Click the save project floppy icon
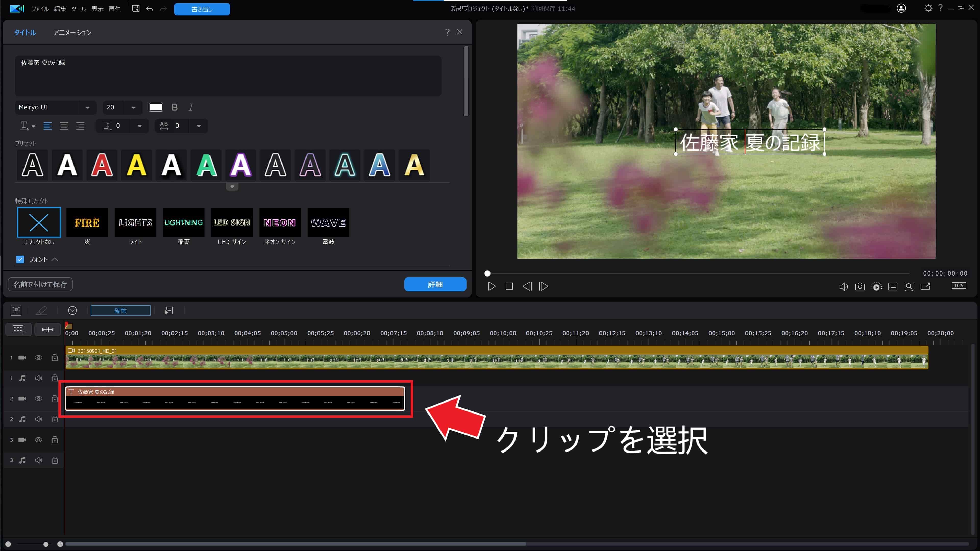Screen dimensions: 980x551 136,8
